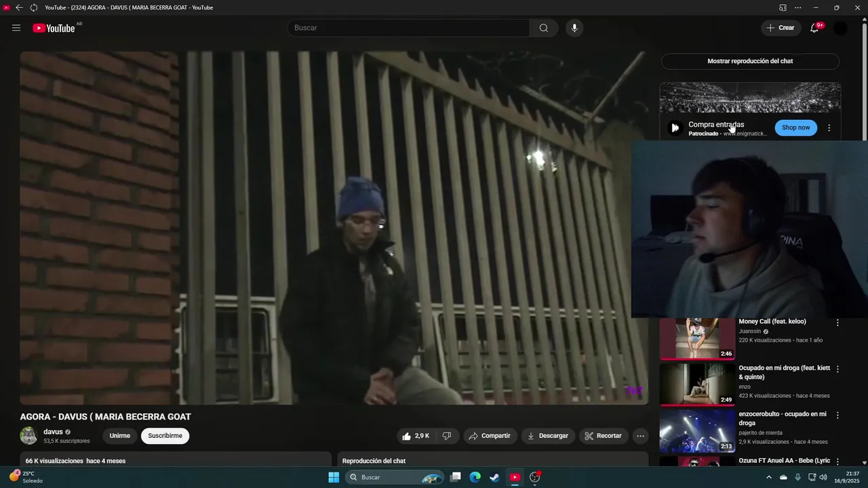Switch to the YouTube app on taskbar
The height and width of the screenshot is (488, 868).
click(x=515, y=477)
